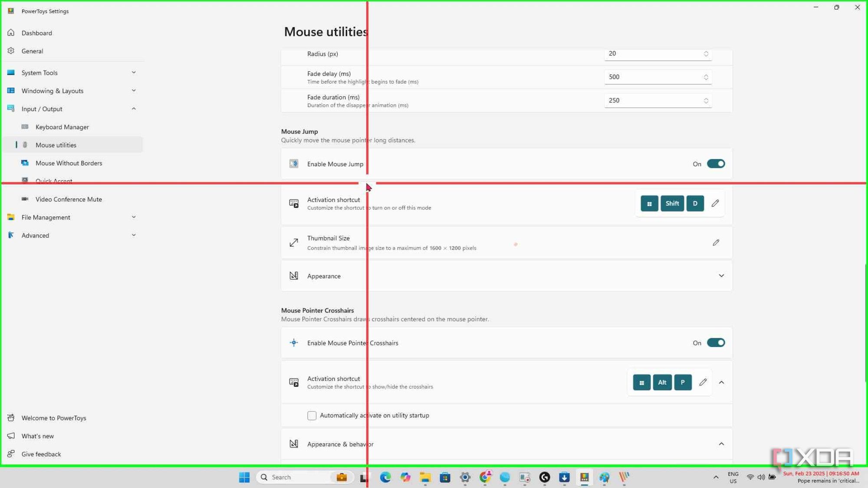Open Settings gear in taskbar

(465, 478)
